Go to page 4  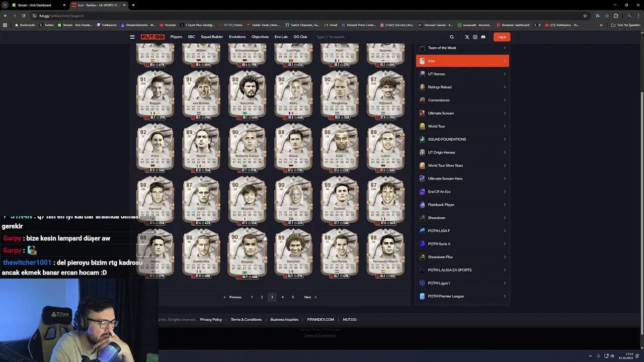tap(282, 297)
